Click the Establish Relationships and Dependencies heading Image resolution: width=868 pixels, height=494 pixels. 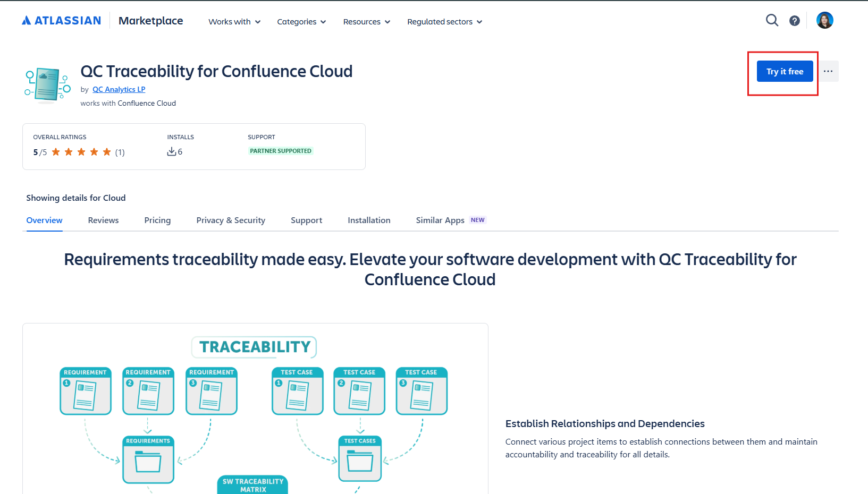coord(605,423)
